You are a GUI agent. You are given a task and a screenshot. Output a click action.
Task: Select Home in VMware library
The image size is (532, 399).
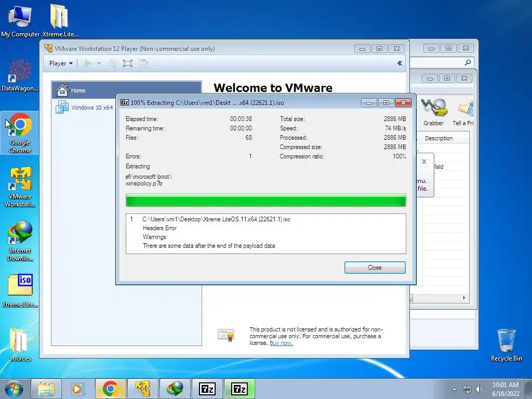(127, 90)
